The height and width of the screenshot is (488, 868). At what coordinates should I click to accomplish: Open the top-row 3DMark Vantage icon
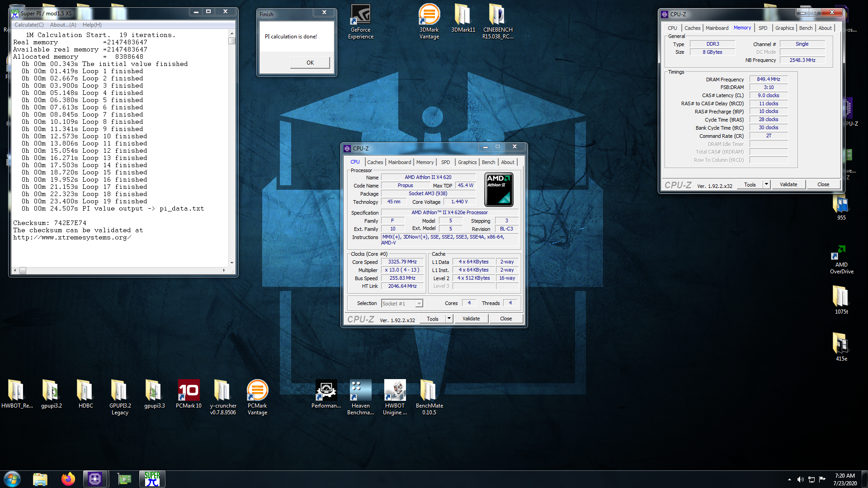(x=429, y=21)
